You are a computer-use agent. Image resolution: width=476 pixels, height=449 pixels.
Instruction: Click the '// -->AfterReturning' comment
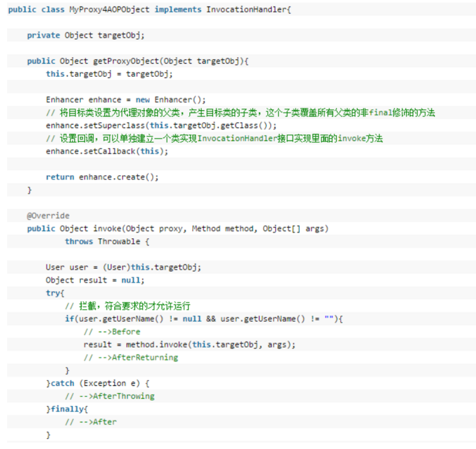coord(131,357)
